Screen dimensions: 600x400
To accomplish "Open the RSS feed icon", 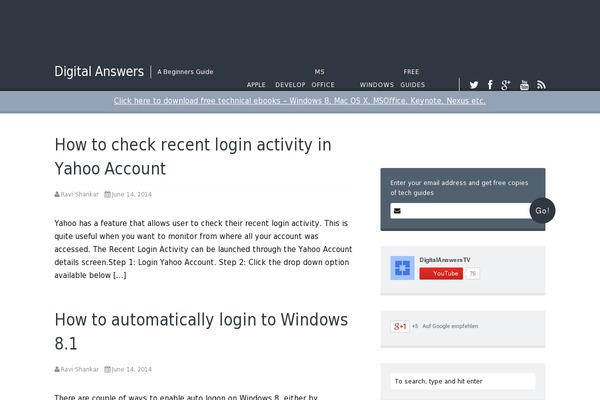I will 541,85.
